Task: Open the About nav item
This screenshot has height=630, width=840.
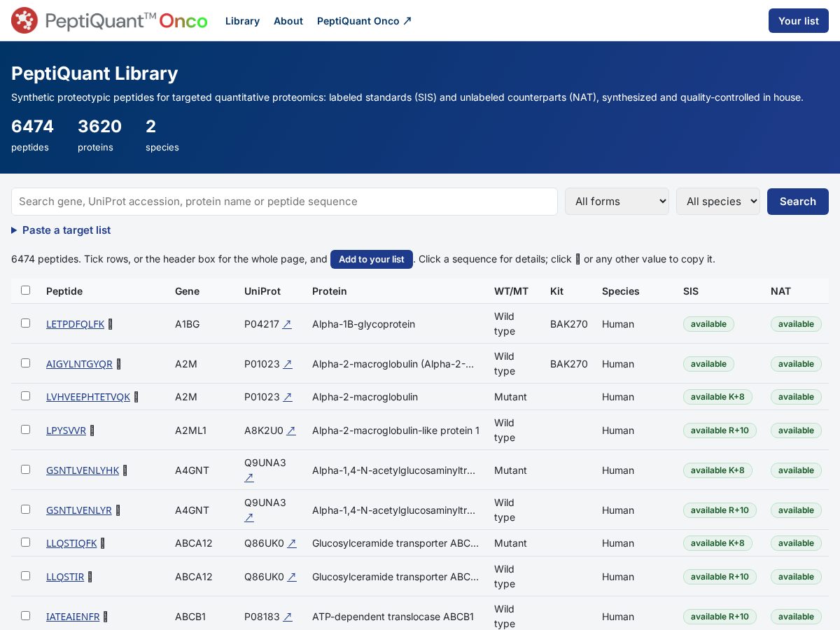Action: [x=288, y=21]
